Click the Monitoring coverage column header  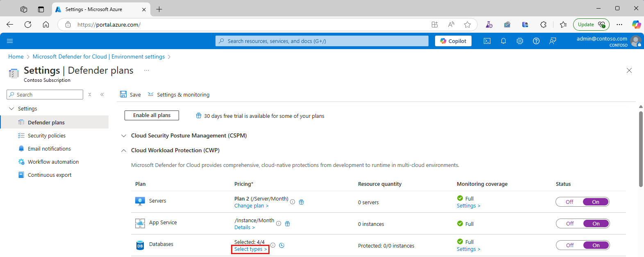click(482, 184)
